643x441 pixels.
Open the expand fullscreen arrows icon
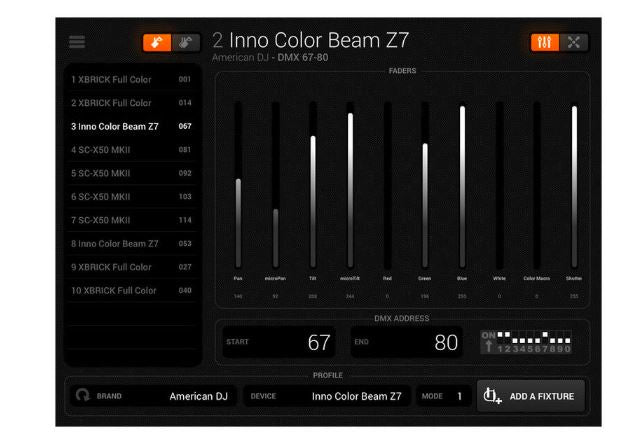574,42
